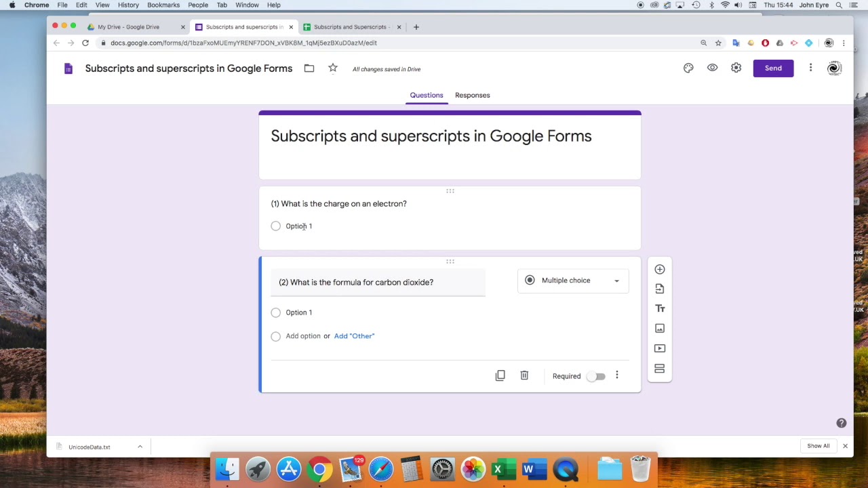Screen dimensions: 868x488
Task: Click the Google account avatar
Action: [835, 68]
